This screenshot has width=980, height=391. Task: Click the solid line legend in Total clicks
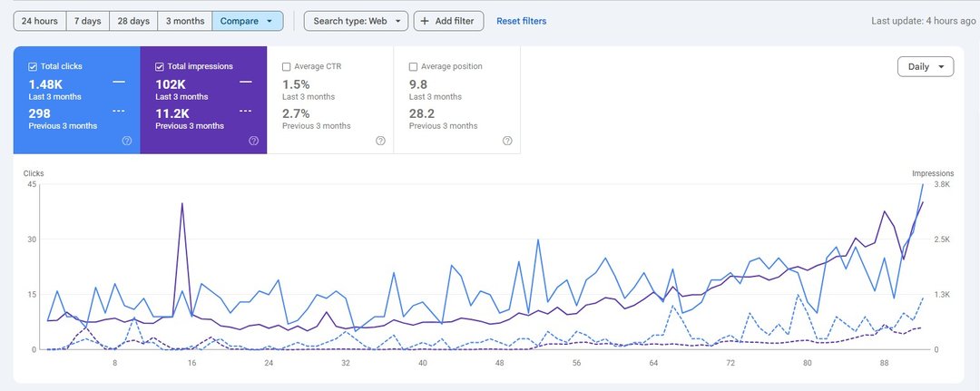point(119,83)
